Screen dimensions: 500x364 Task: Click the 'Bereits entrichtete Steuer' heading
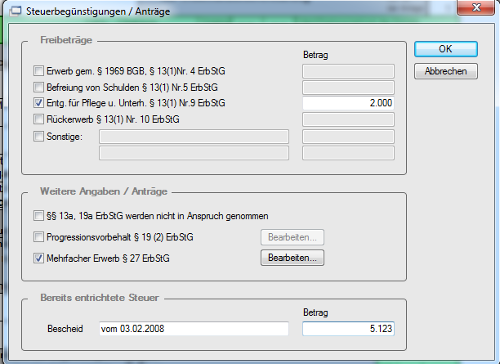(x=99, y=297)
